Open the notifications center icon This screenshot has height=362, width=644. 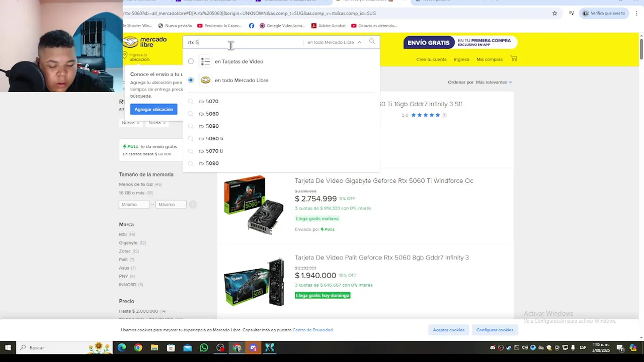(620, 347)
